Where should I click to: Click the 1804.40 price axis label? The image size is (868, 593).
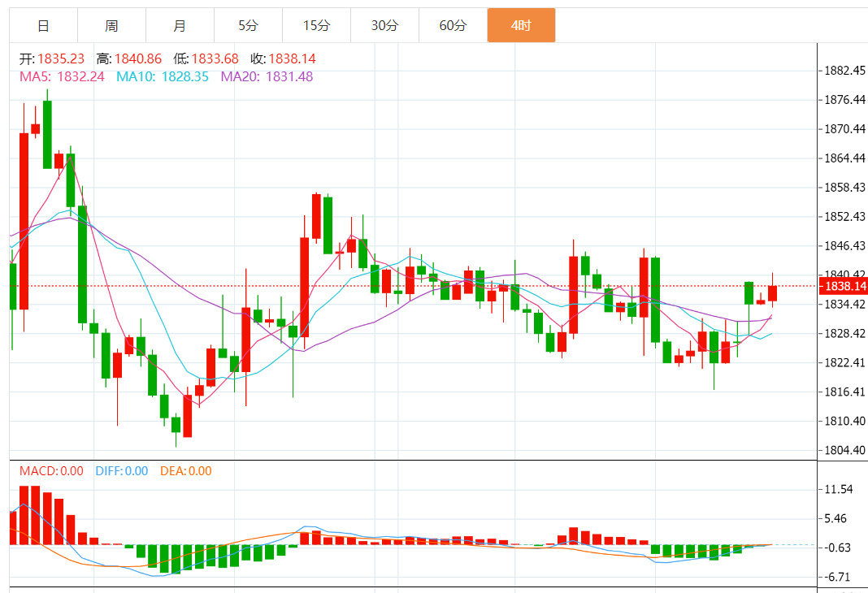(844, 450)
